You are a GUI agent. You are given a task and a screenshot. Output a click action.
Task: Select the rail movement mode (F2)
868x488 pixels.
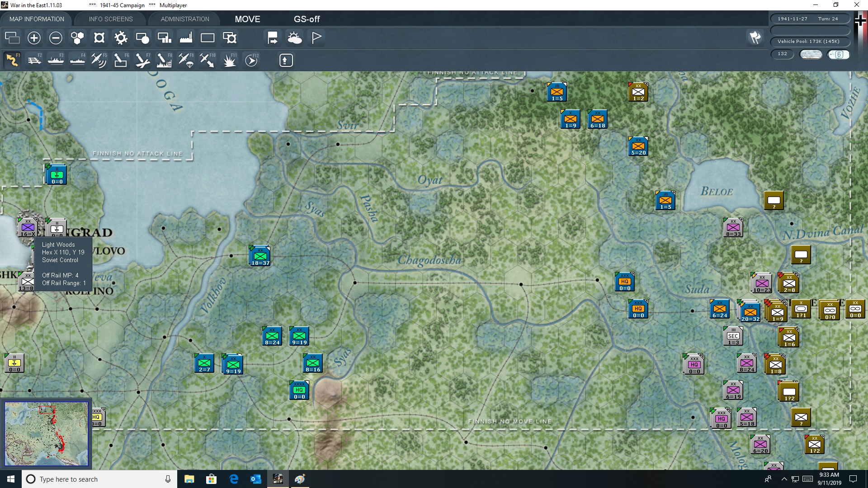[x=34, y=60]
